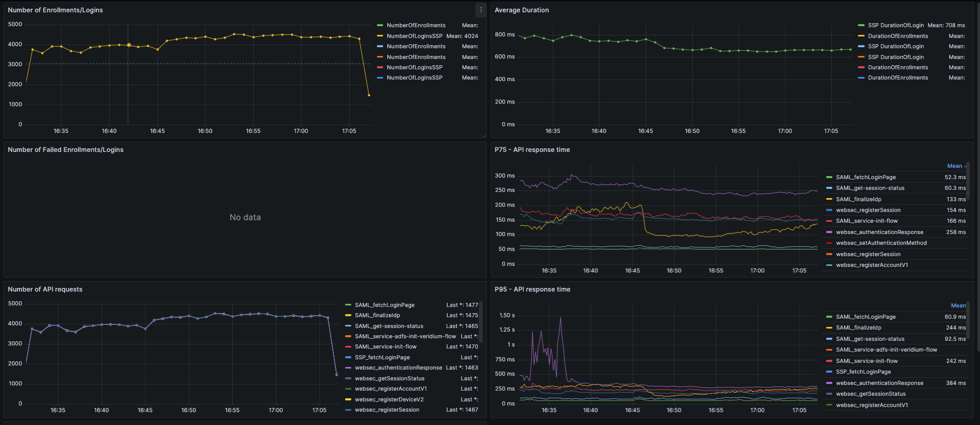This screenshot has width=980, height=425.
Task: Toggle websec_registerDeviceV2 in the API requests legend
Action: pyautogui.click(x=389, y=399)
